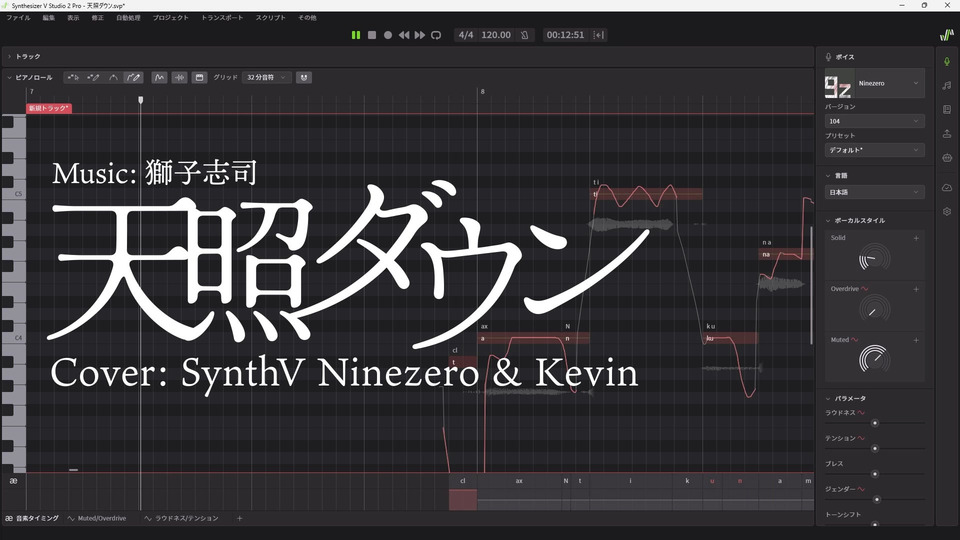Open the 自動処理 menu
The image size is (960, 540).
(x=129, y=18)
